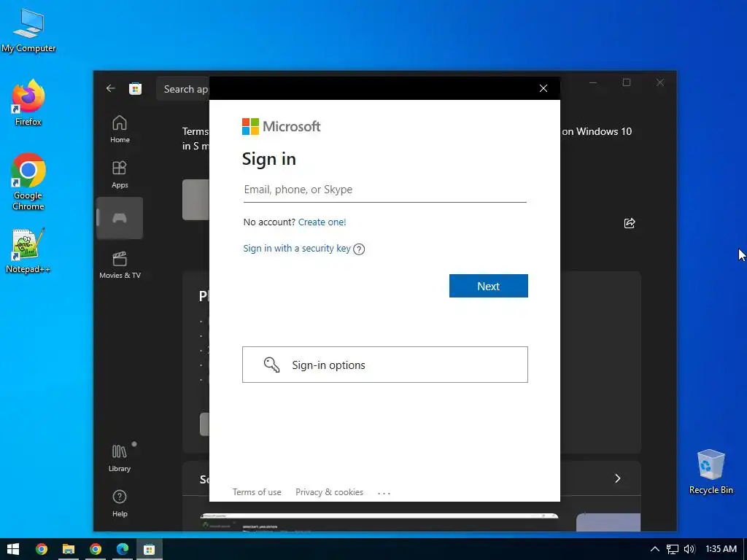Screen dimensions: 747x560
Task: Open Gaming section in Store sidebar
Action: point(120,218)
